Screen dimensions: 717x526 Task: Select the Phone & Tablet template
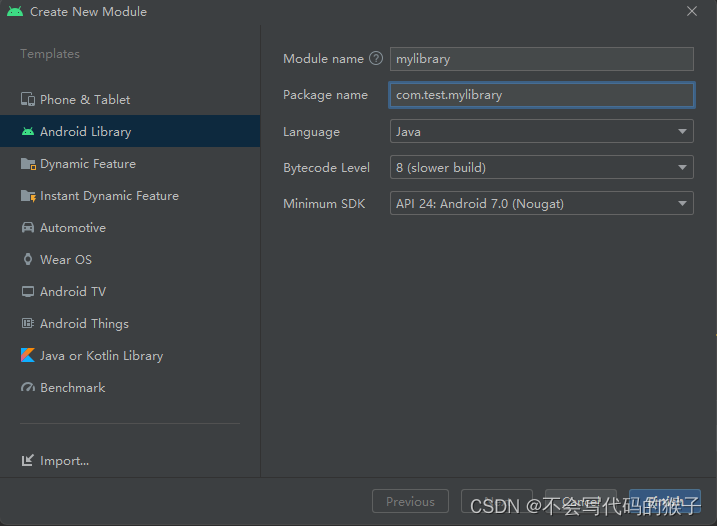click(x=130, y=99)
